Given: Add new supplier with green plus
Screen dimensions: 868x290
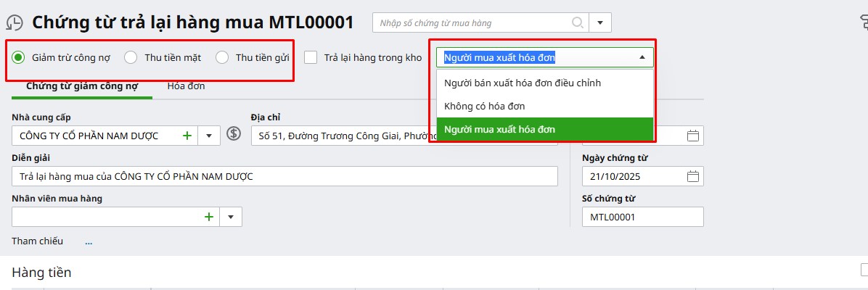Looking at the screenshot, I should tap(187, 136).
